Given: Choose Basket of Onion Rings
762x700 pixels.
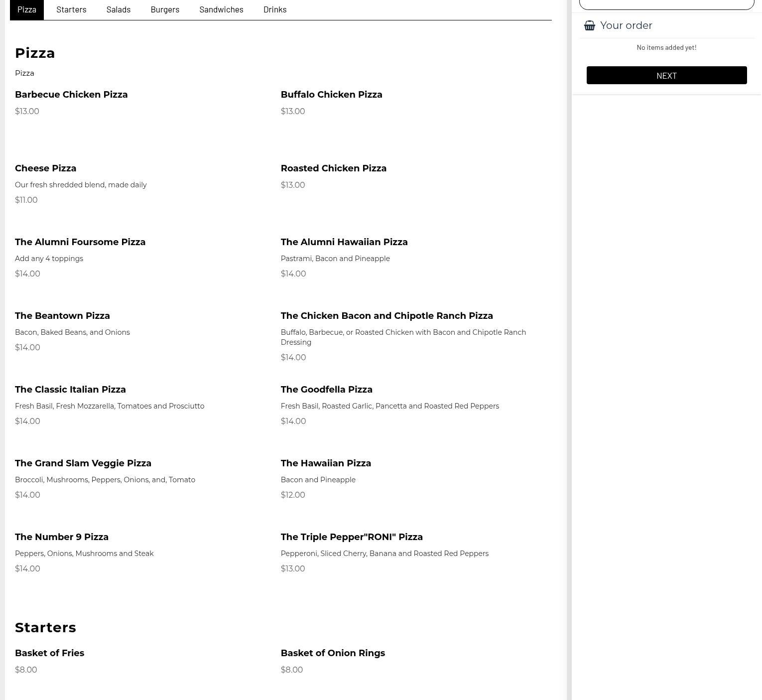Looking at the screenshot, I should coord(333,653).
